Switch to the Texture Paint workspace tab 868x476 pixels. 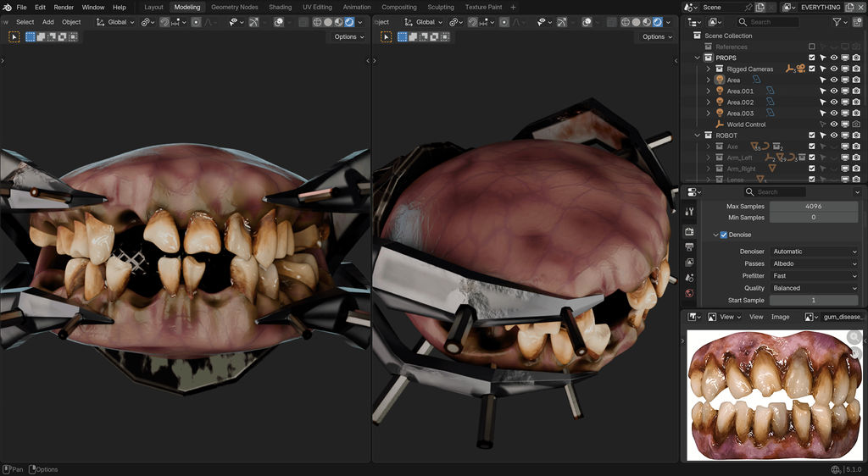coord(483,7)
